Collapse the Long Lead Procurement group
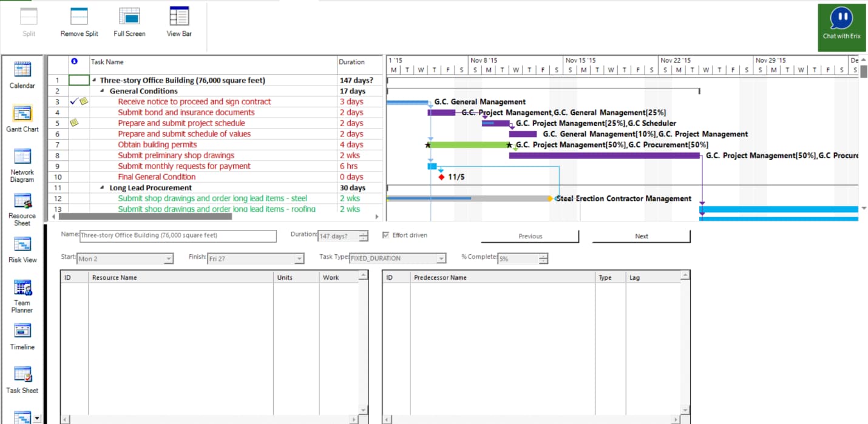Viewport: 868px width, 424px height. click(103, 188)
